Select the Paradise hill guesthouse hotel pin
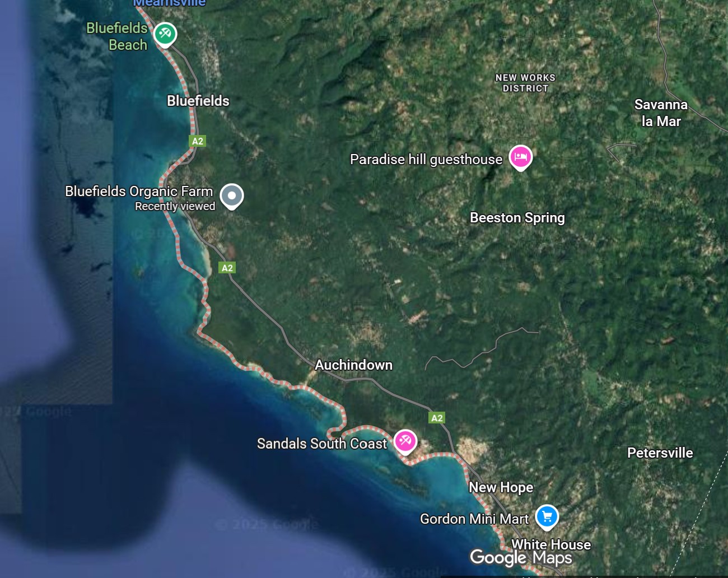The height and width of the screenshot is (578, 728). pyautogui.click(x=520, y=157)
